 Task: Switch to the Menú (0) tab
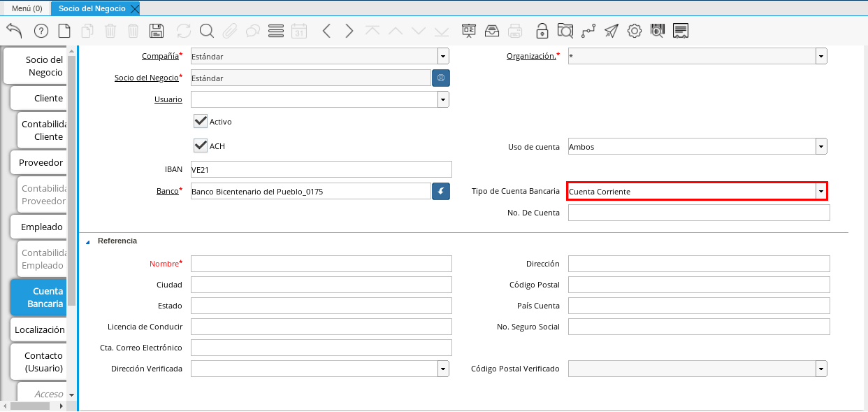(27, 8)
